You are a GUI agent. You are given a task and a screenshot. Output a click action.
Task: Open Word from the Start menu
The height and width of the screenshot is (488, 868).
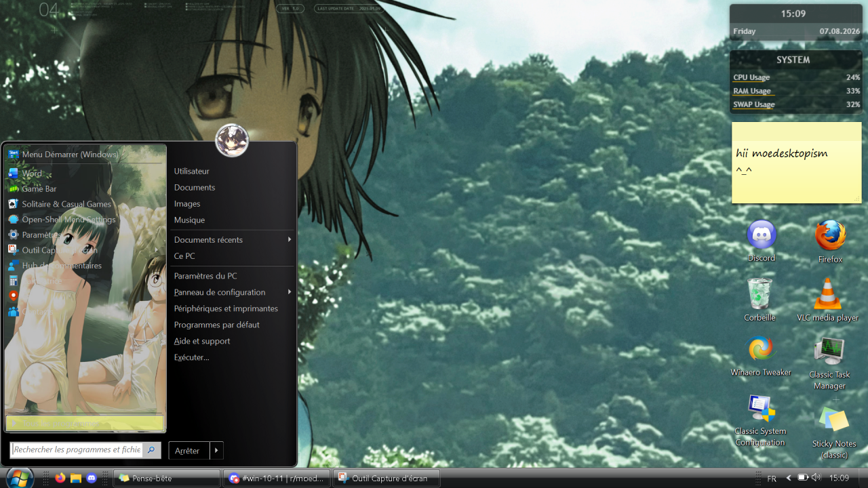coord(85,174)
